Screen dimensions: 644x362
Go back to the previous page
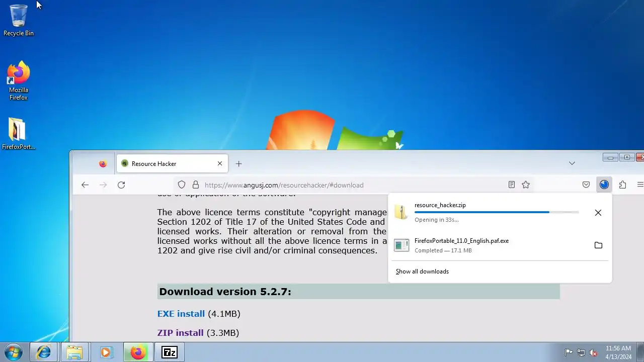[85, 185]
